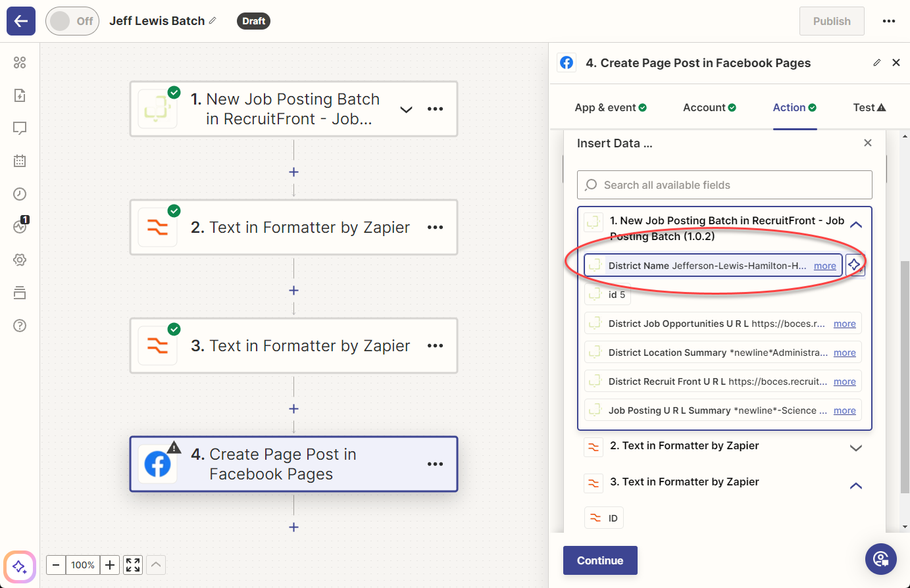
Task: Add step between step 3 and 4
Action: pos(293,408)
